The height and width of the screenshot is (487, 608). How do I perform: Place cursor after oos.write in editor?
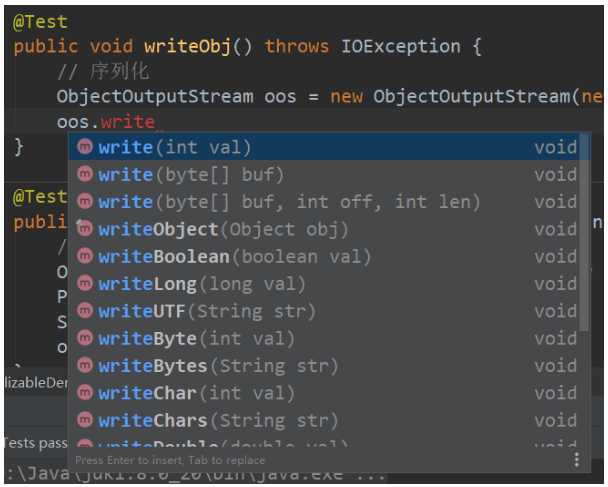(156, 122)
